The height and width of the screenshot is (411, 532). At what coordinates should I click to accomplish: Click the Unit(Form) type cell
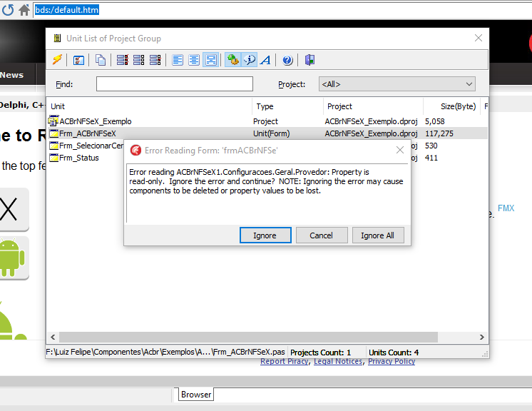coord(272,133)
